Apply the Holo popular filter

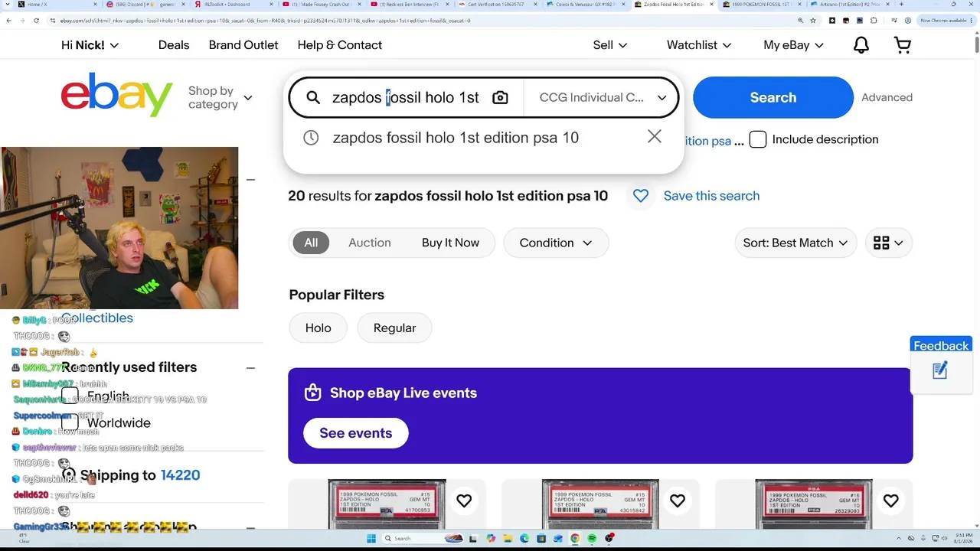tap(318, 328)
